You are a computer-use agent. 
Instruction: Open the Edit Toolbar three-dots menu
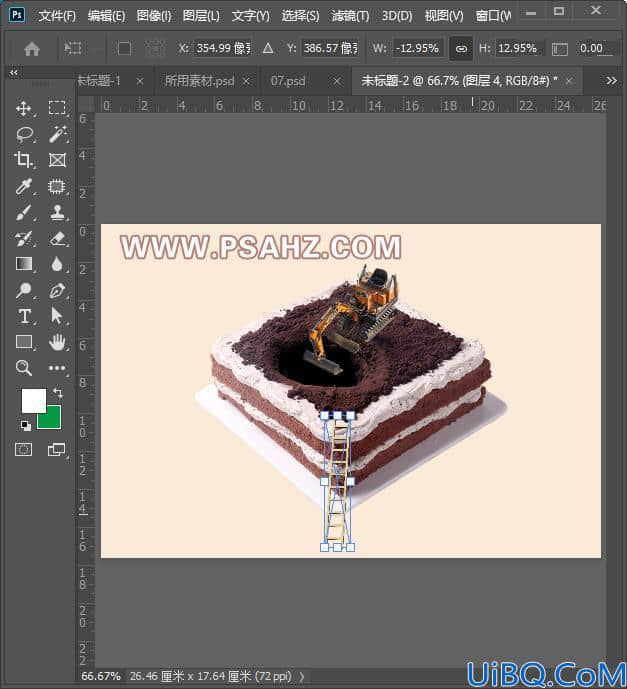point(57,368)
